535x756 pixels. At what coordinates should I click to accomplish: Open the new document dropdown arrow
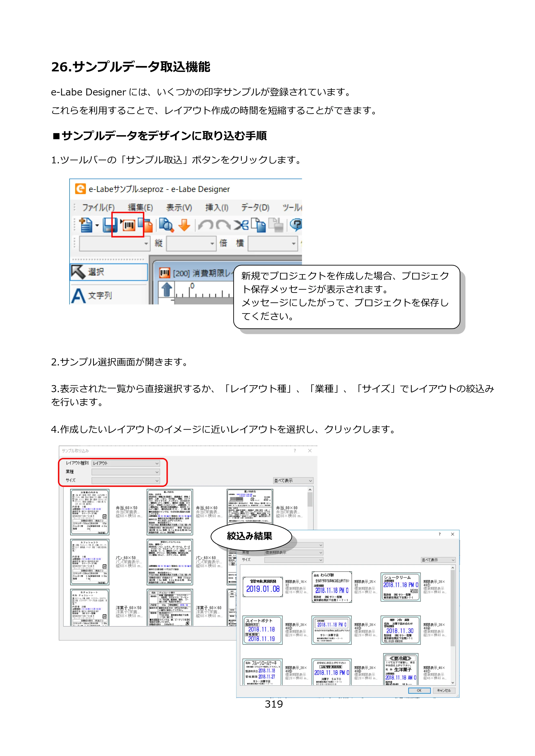click(x=97, y=226)
